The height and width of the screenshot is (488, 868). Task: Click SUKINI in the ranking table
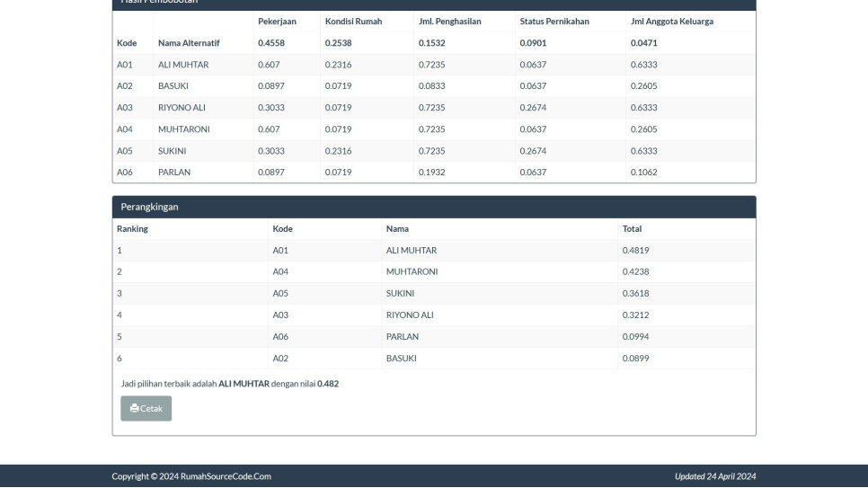(x=400, y=294)
